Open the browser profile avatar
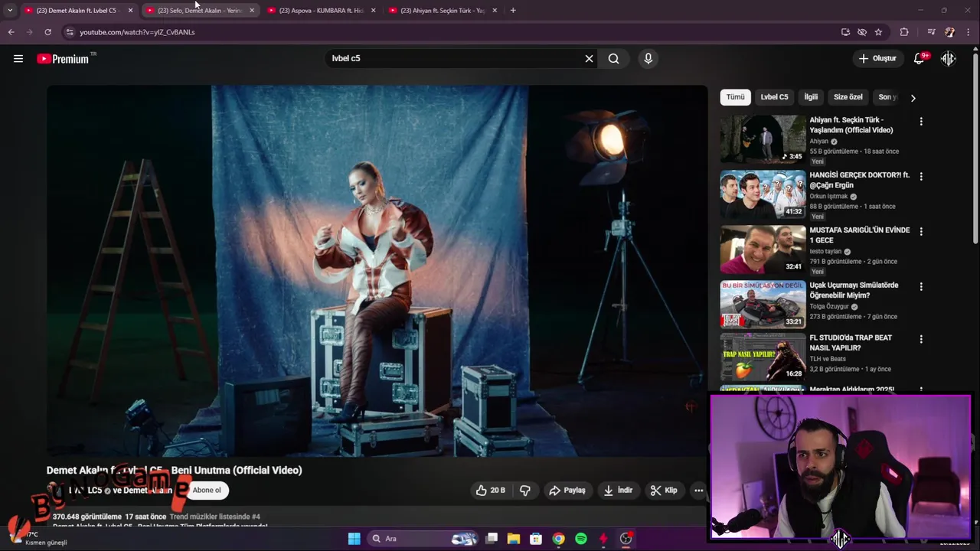This screenshot has width=980, height=551. [x=949, y=32]
